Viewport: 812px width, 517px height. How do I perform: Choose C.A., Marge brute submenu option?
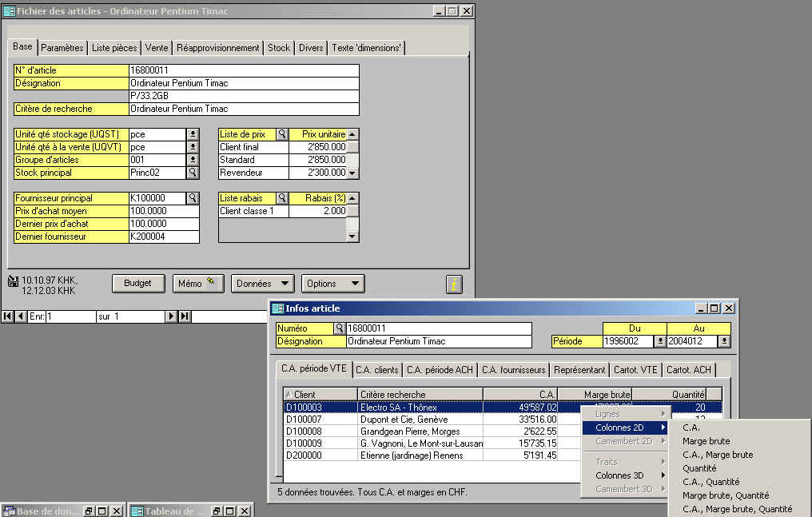[x=718, y=455]
